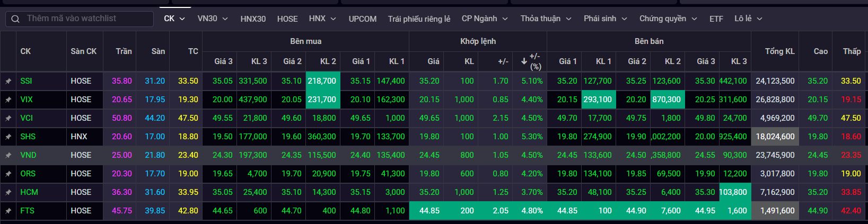Expand the CK dropdown
The height and width of the screenshot is (224, 868).
pos(174,19)
